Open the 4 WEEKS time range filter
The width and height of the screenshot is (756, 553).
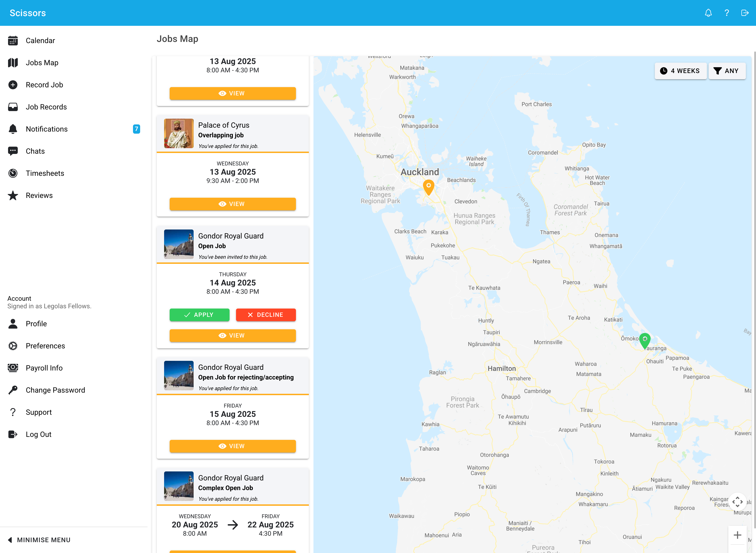pyautogui.click(x=680, y=71)
